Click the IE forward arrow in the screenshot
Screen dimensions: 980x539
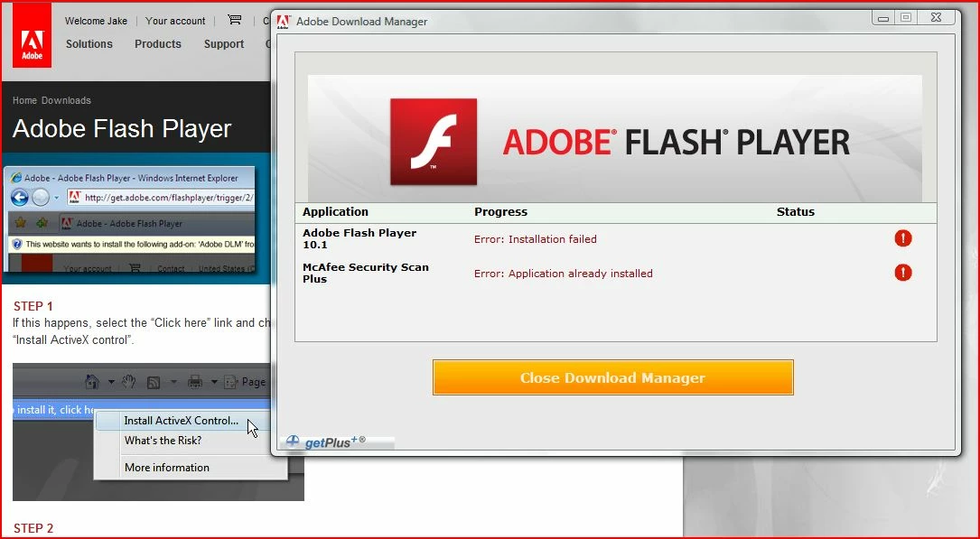(41, 198)
